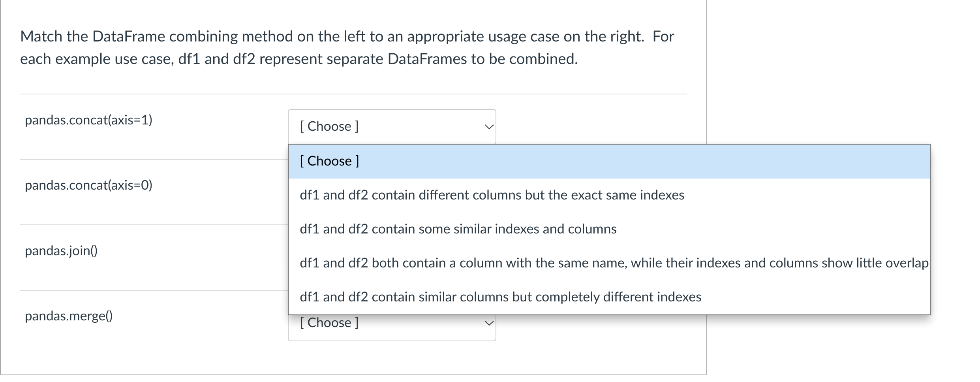Click the pandas.concat(axis=0) method label
Image resolution: width=980 pixels, height=382 pixels.
88,185
